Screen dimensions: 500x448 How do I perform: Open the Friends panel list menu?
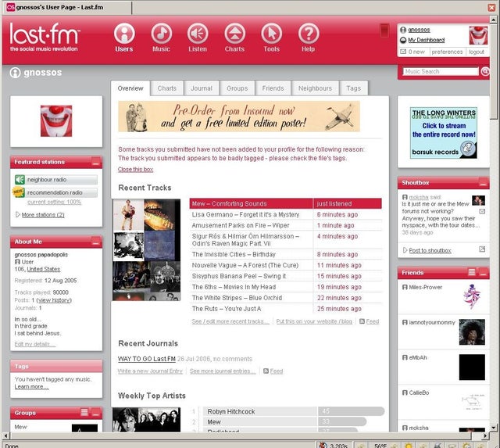coord(472,272)
